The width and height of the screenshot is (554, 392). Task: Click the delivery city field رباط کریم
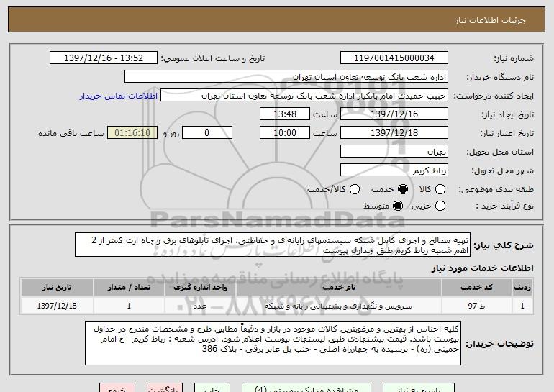394,170
